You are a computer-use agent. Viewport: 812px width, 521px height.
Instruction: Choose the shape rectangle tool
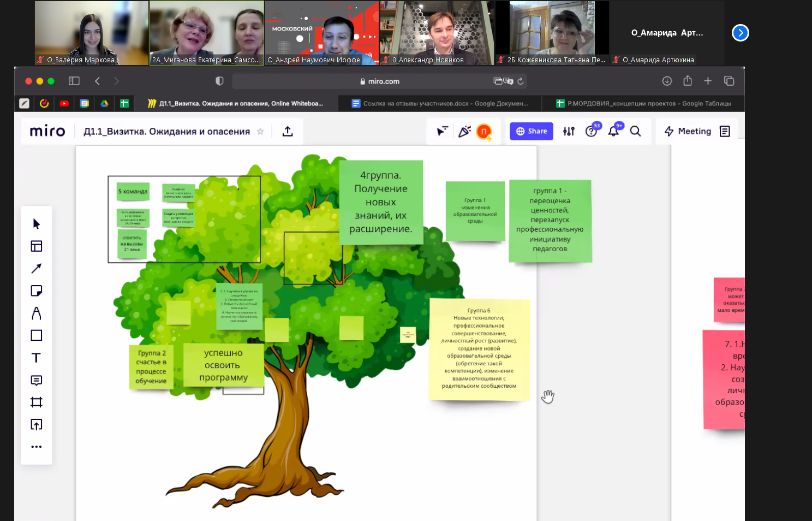37,335
